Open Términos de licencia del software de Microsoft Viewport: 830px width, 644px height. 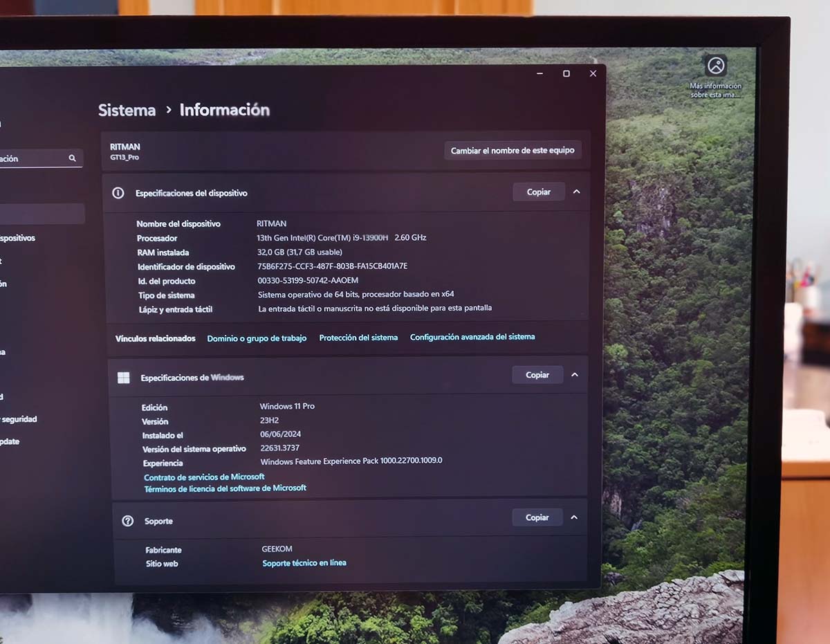pos(225,488)
